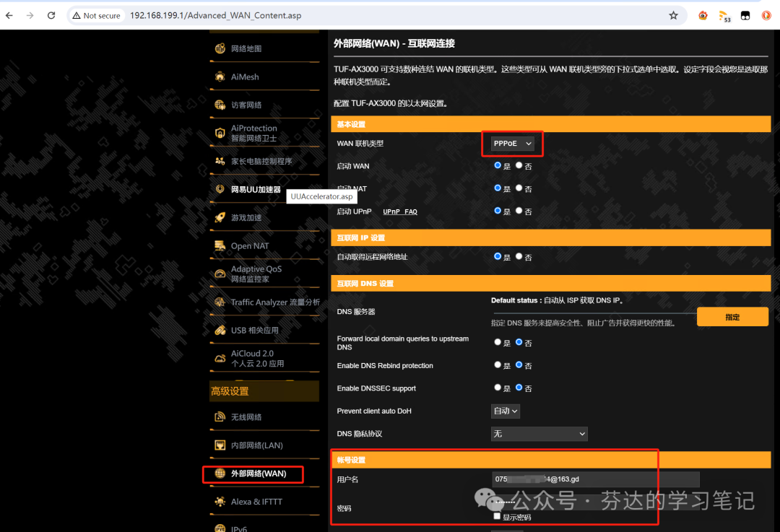Click the 外部网络(WAN) globe icon
Image resolution: width=780 pixels, height=532 pixels.
220,474
